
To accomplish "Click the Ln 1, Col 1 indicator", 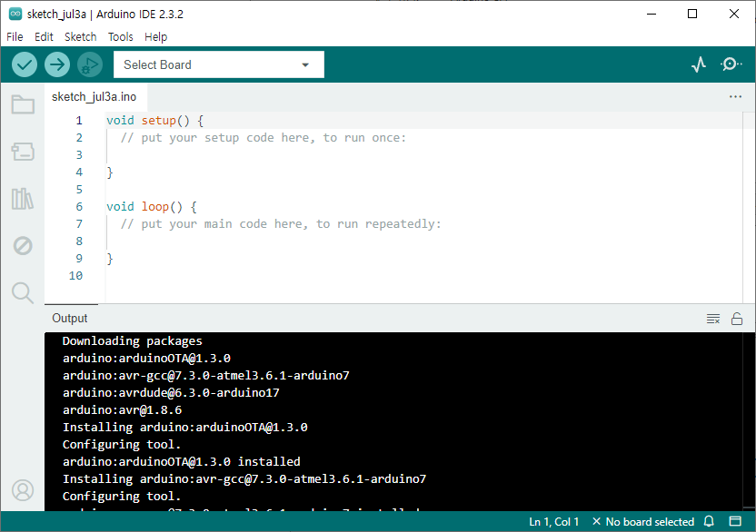I will pyautogui.click(x=553, y=522).
